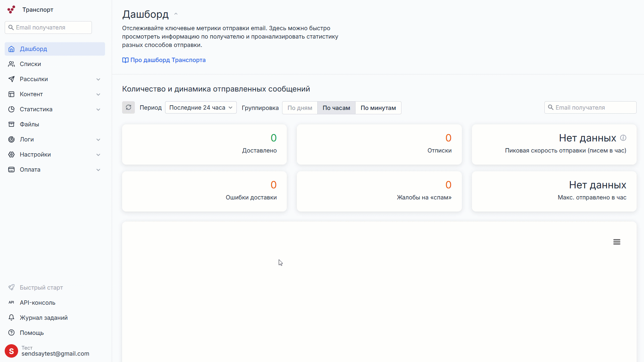644x362 pixels.
Task: Open Журнал заданий bell icon
Action: pyautogui.click(x=11, y=317)
